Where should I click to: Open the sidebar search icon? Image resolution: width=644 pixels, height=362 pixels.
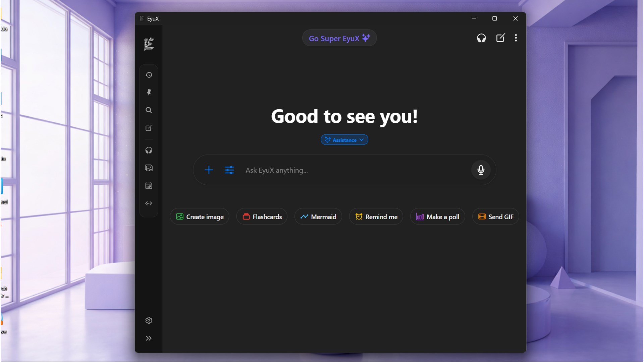click(149, 110)
